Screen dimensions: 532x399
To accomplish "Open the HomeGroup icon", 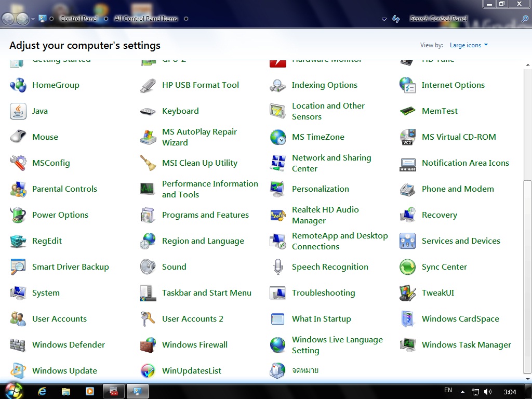I will pos(18,85).
